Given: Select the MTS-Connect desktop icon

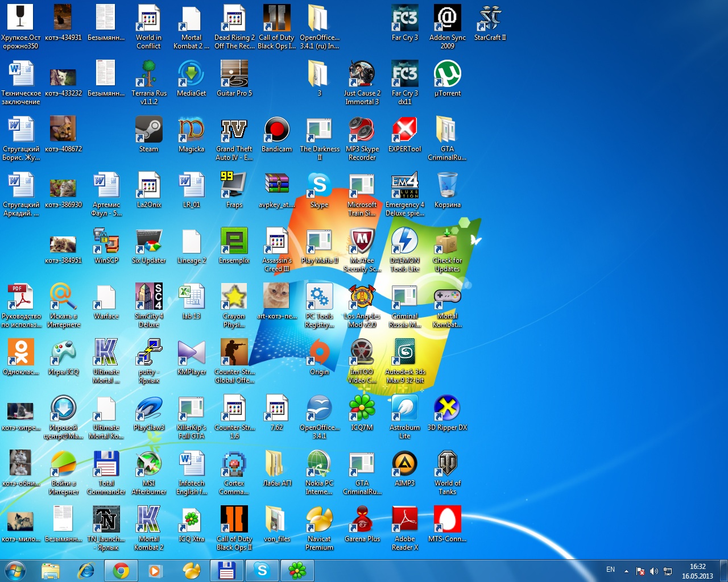Looking at the screenshot, I should [x=447, y=525].
